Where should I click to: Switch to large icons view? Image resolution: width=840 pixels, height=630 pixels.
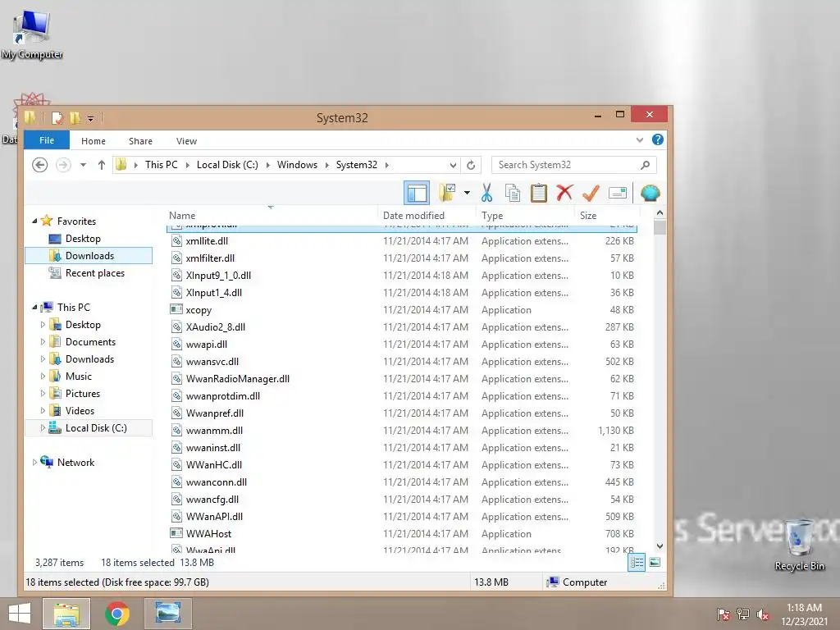[x=655, y=563]
